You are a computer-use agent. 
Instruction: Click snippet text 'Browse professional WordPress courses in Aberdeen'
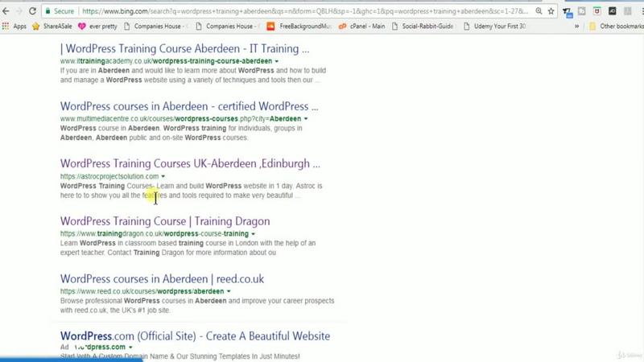(143, 301)
